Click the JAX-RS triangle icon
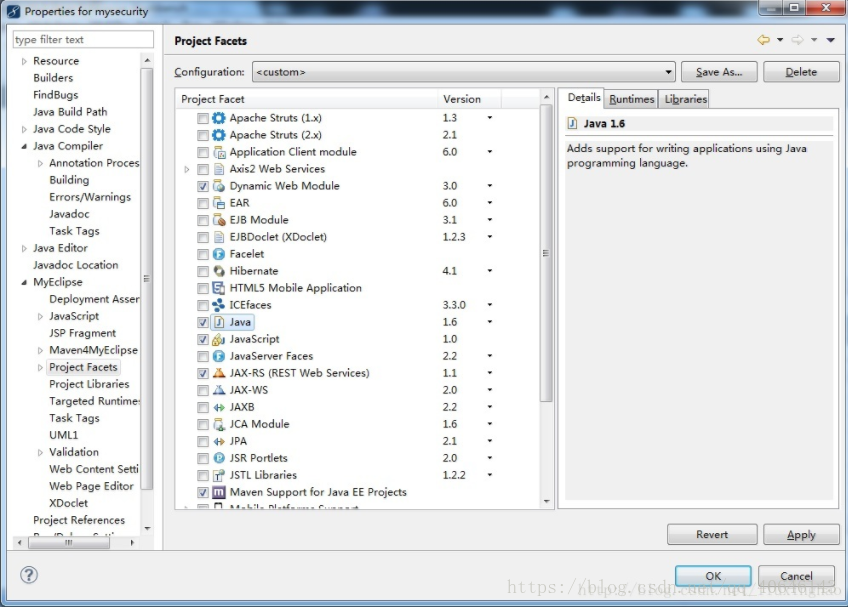 click(218, 373)
